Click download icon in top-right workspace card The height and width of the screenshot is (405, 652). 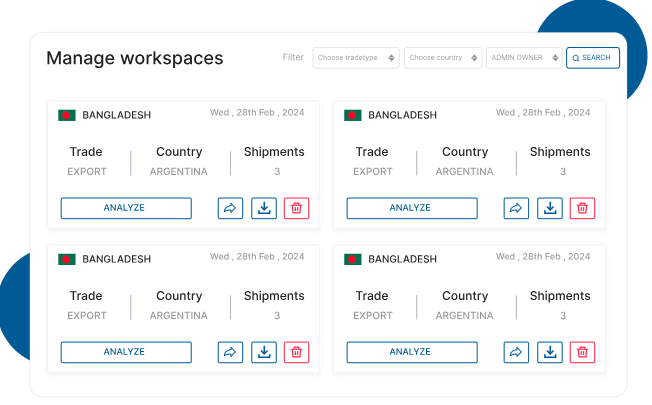click(x=549, y=208)
